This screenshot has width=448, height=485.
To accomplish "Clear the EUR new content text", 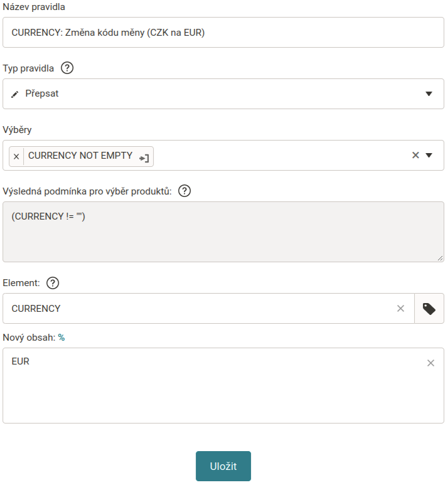I will pyautogui.click(x=430, y=363).
